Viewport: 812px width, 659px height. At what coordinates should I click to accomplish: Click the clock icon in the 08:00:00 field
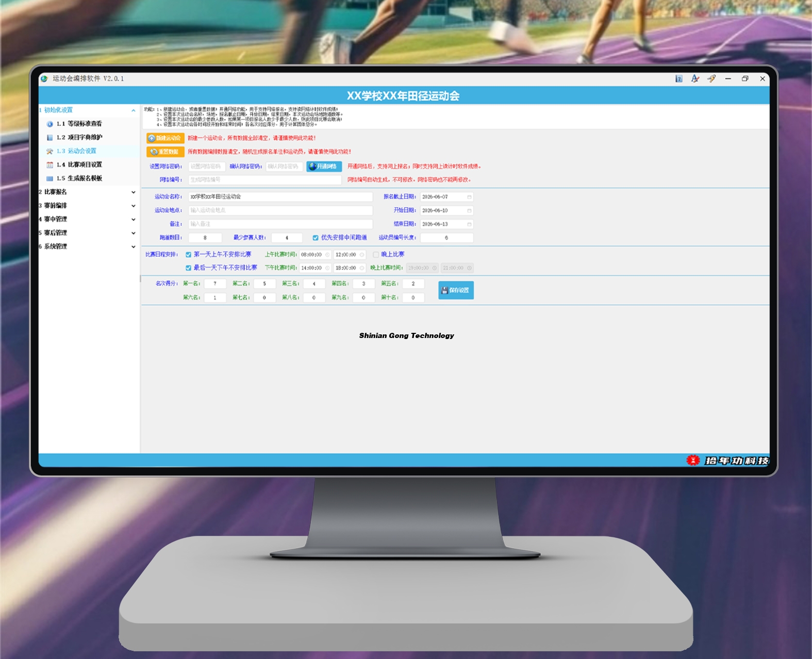tap(327, 255)
